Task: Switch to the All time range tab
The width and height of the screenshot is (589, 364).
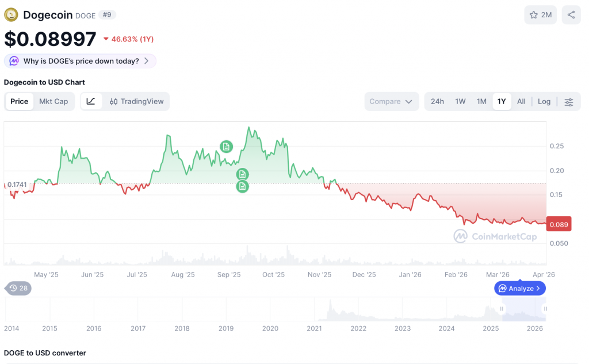Action: click(521, 101)
